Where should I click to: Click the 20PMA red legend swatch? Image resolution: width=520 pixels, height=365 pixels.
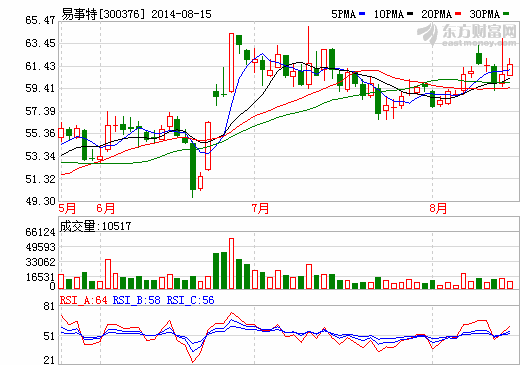tap(458, 14)
